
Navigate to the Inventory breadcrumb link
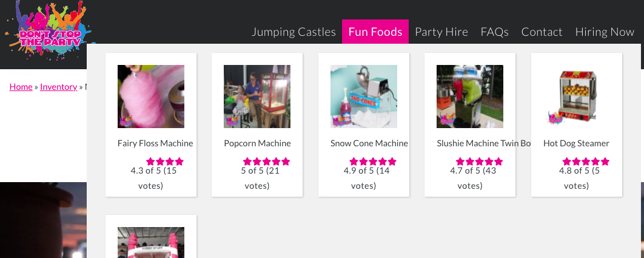pos(58,87)
